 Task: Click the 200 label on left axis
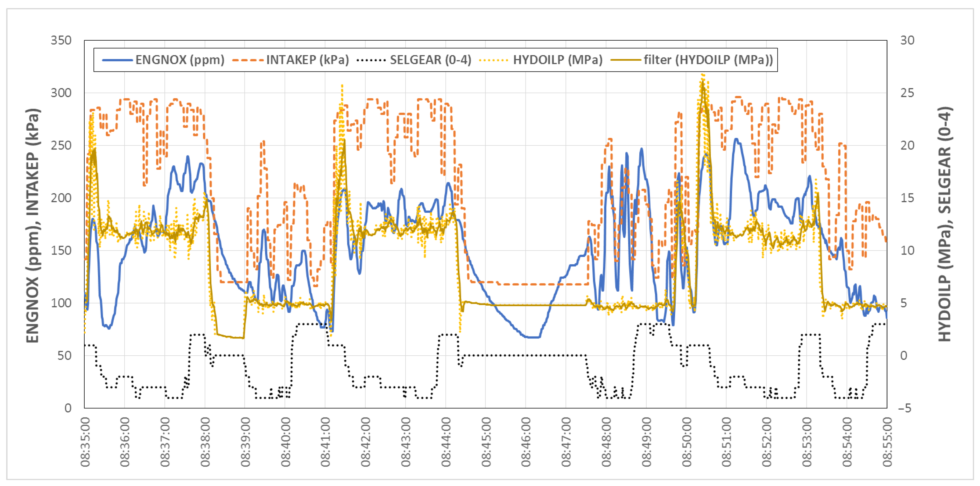[61, 198]
